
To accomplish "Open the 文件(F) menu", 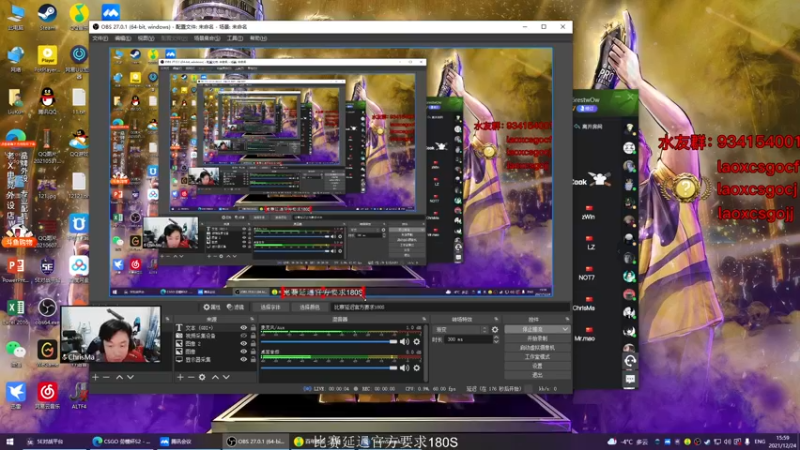I will coord(100,38).
